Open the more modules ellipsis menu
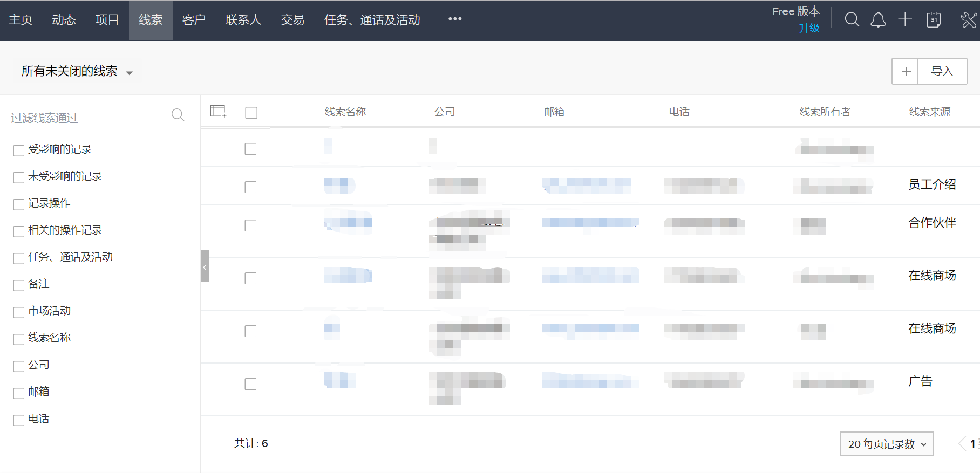This screenshot has width=980, height=473. pyautogui.click(x=455, y=19)
